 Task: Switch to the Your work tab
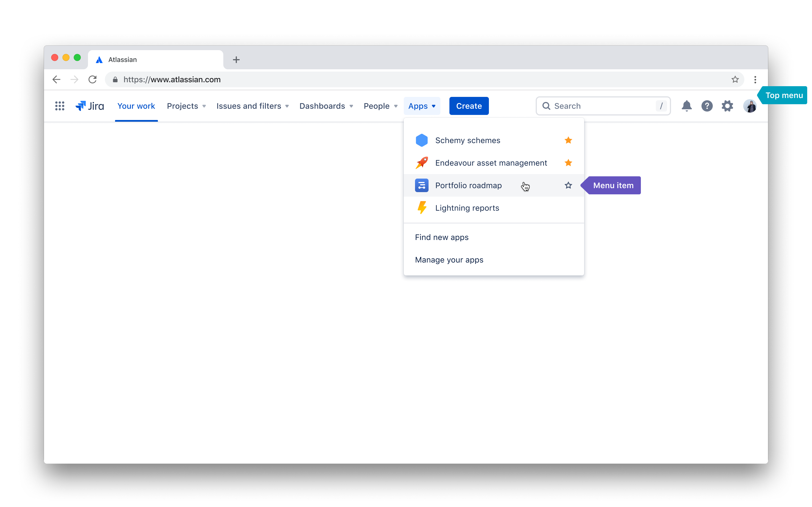[136, 106]
